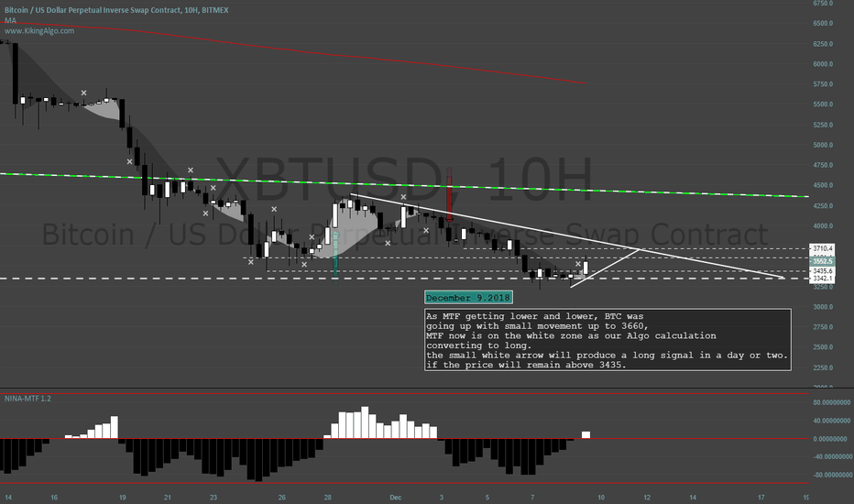Click date 21 on the time axis
The width and height of the screenshot is (854, 504).
click(167, 497)
